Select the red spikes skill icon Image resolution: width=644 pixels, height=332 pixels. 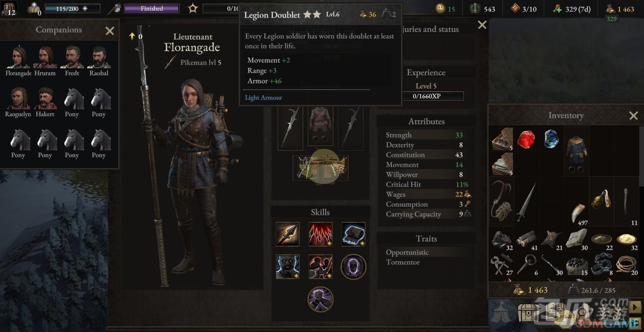coord(321,234)
